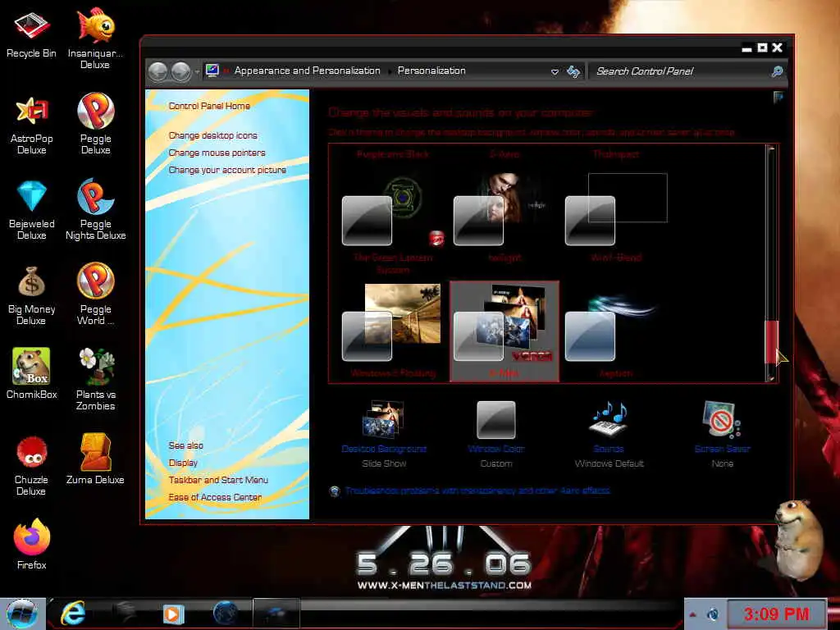Click the search magnifier icon
This screenshot has height=630, width=840.
pyautogui.click(x=777, y=71)
